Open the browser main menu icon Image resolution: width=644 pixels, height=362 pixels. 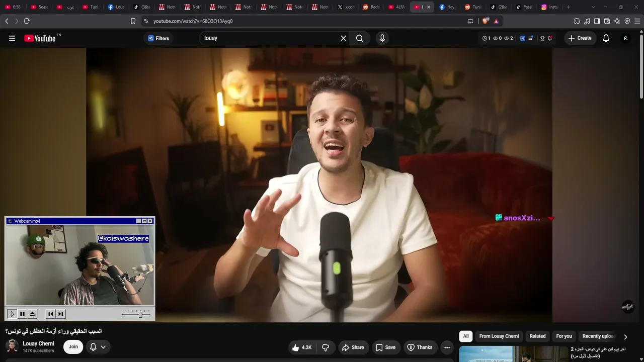pos(637,21)
